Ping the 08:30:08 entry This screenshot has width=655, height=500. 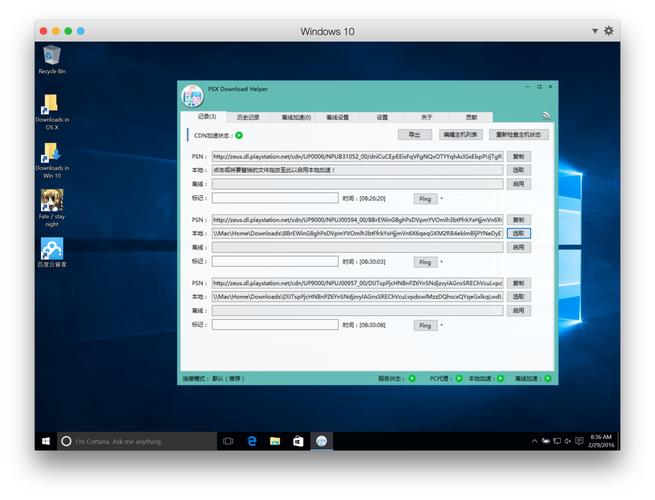pos(425,326)
